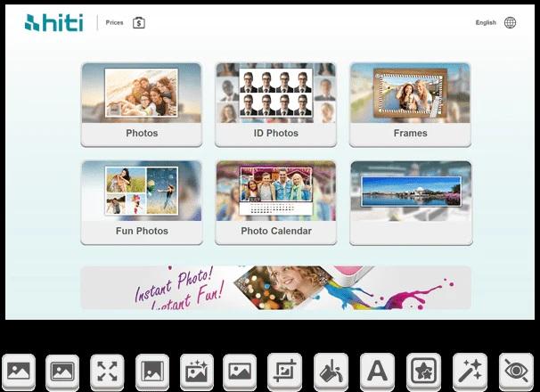Change the English language setting
Image resolution: width=540 pixels, height=392 pixels.
pyautogui.click(x=486, y=23)
